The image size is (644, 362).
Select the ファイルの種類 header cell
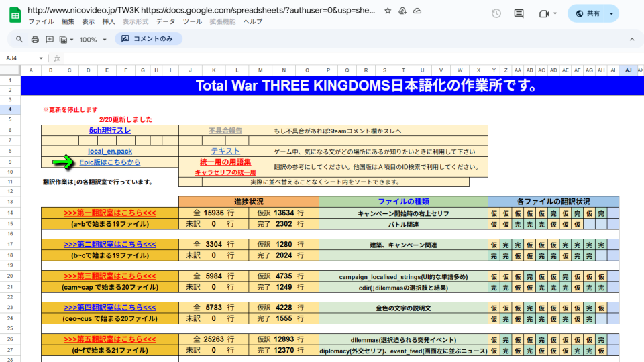pos(403,202)
